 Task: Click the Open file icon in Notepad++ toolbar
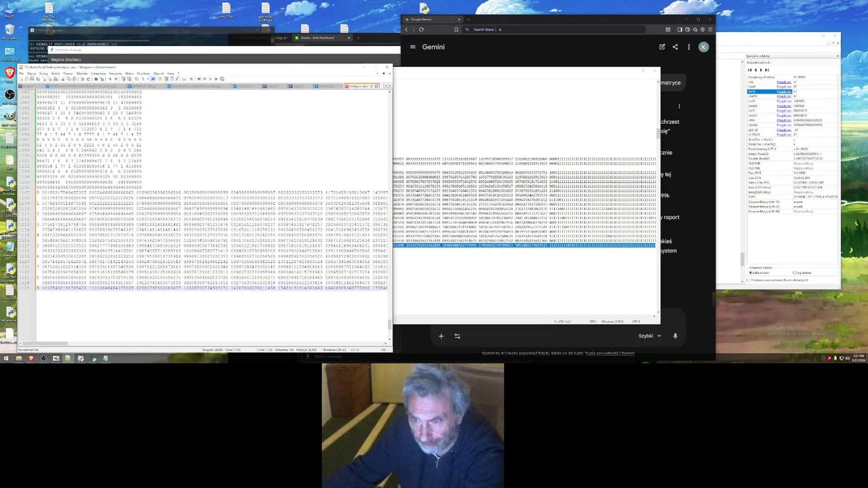[x=26, y=79]
